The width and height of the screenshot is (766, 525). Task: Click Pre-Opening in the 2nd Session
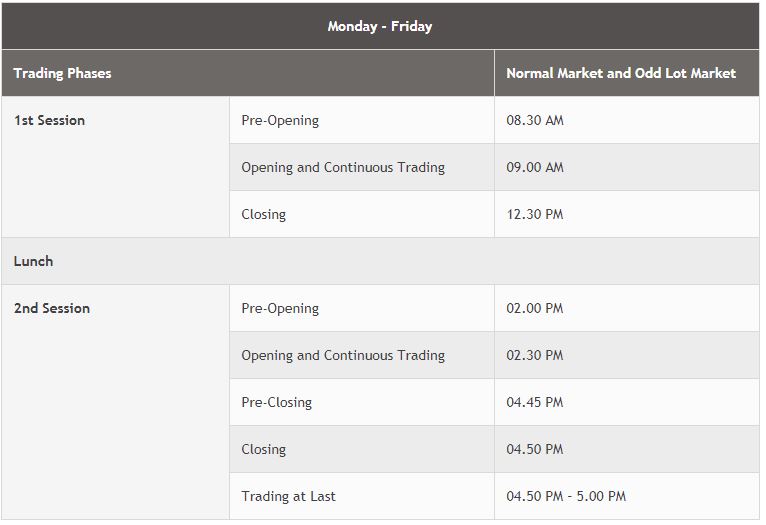(280, 308)
